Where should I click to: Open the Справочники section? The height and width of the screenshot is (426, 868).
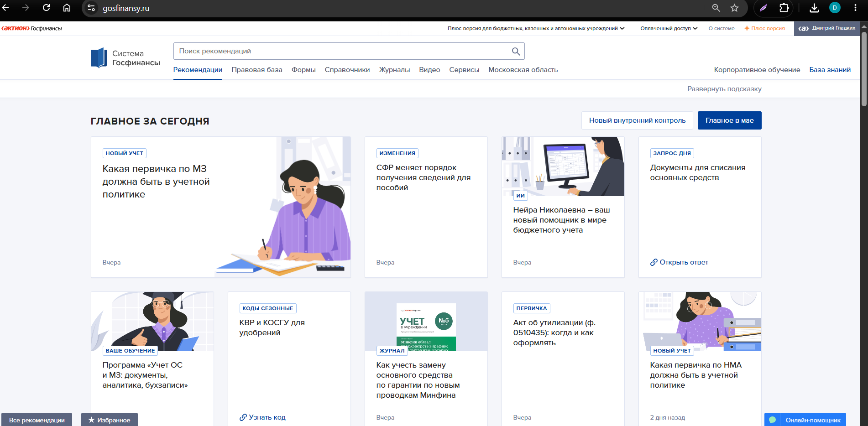(x=347, y=70)
